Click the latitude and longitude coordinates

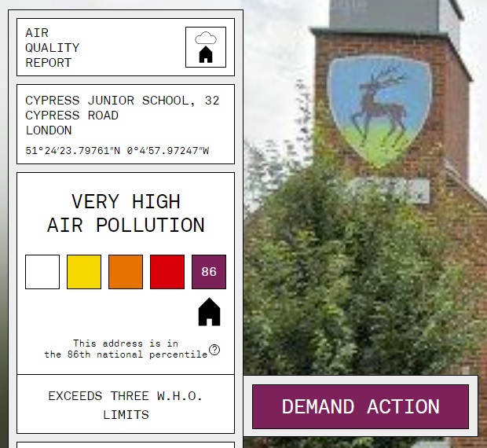(x=117, y=151)
